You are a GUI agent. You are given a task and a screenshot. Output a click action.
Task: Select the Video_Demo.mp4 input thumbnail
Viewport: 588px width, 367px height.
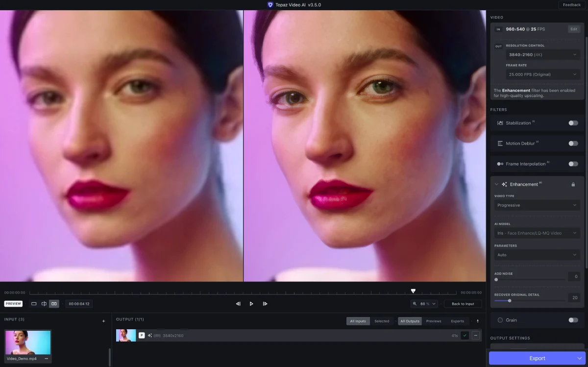[x=28, y=342]
